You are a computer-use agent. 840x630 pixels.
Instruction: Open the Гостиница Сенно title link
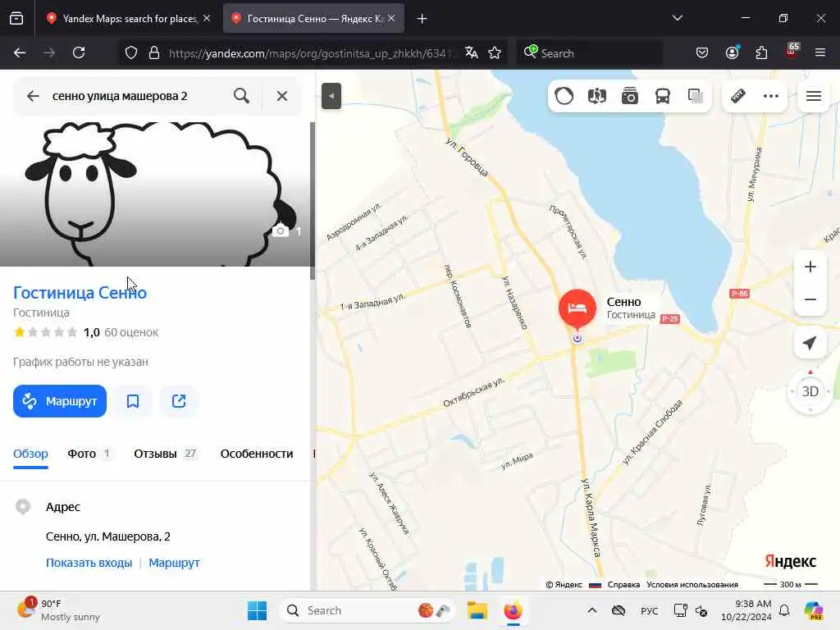click(x=80, y=293)
